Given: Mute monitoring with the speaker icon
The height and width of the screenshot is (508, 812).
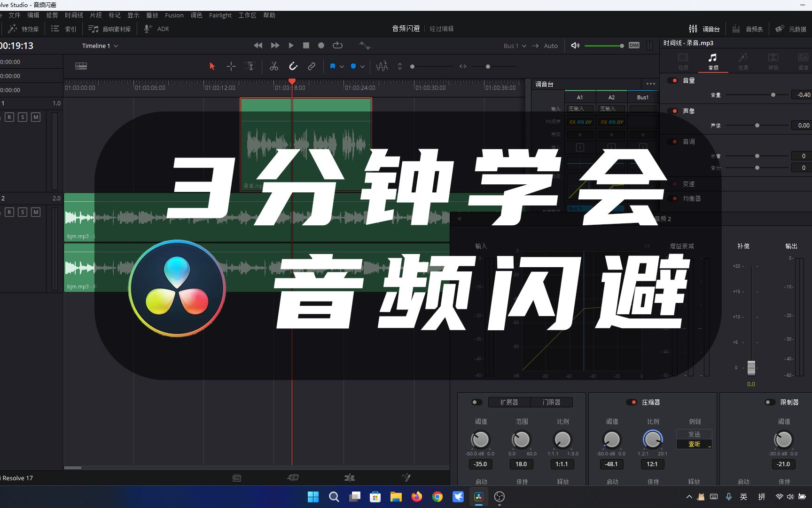Looking at the screenshot, I should (575, 46).
